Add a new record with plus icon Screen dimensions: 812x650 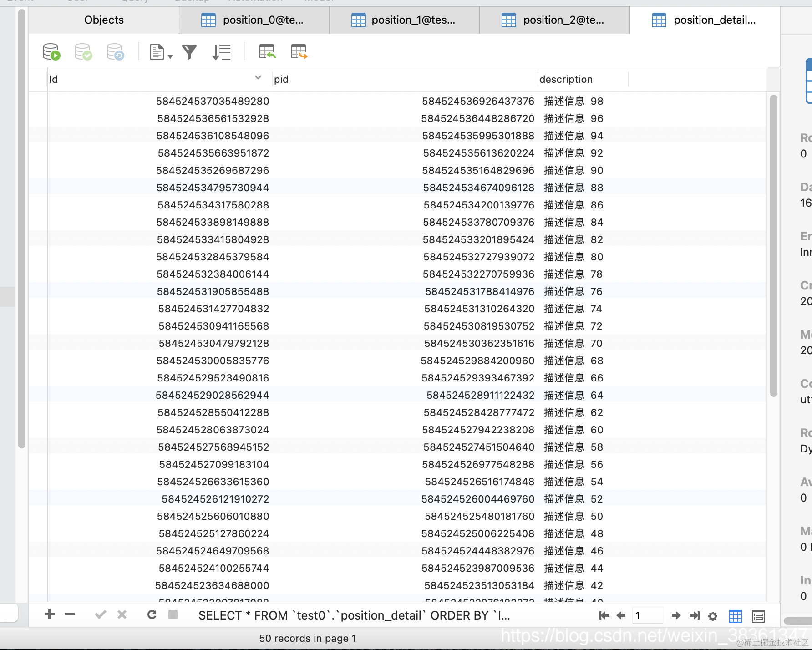(x=50, y=614)
